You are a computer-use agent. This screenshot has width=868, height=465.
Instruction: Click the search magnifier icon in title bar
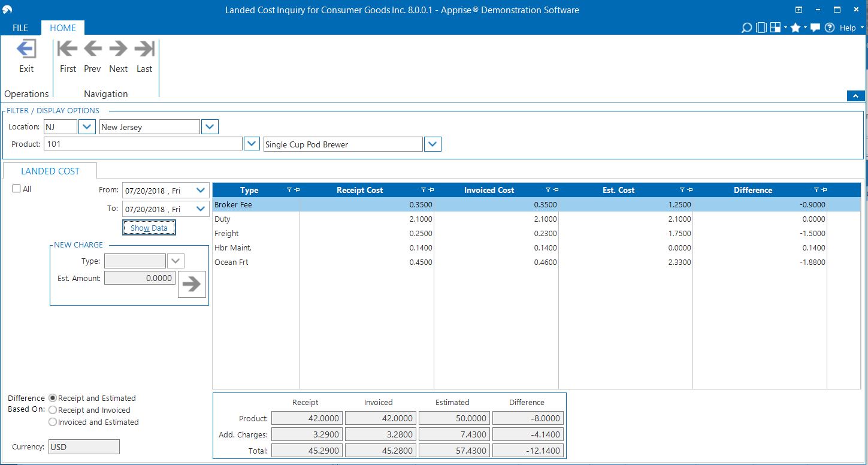746,28
